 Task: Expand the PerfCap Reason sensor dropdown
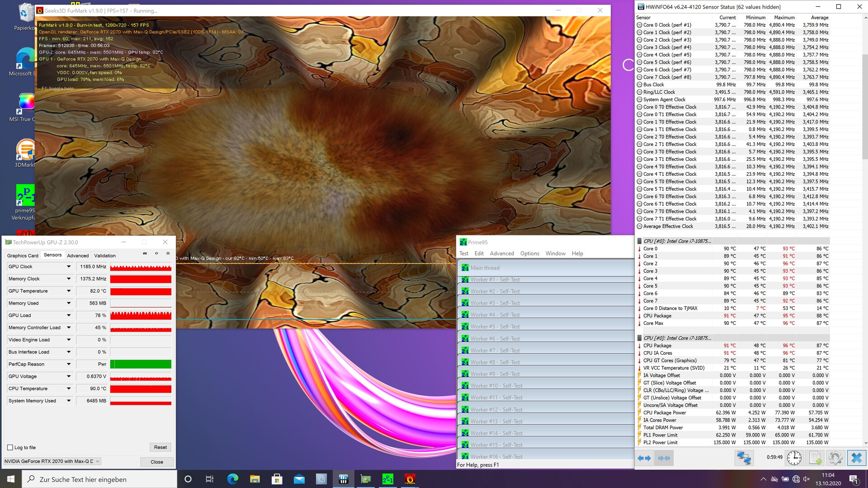coord(69,364)
